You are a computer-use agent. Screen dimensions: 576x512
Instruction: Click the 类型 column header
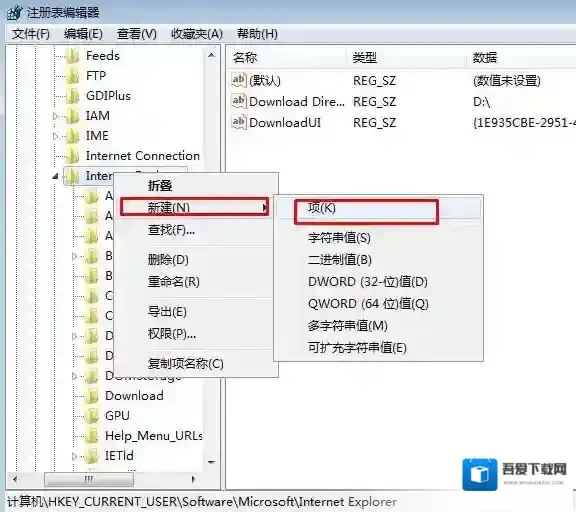[407, 58]
